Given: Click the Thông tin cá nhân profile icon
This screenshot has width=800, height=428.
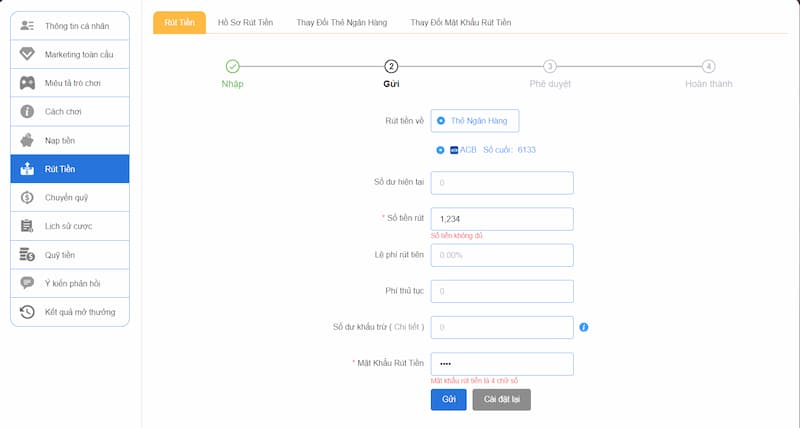Looking at the screenshot, I should [x=27, y=24].
